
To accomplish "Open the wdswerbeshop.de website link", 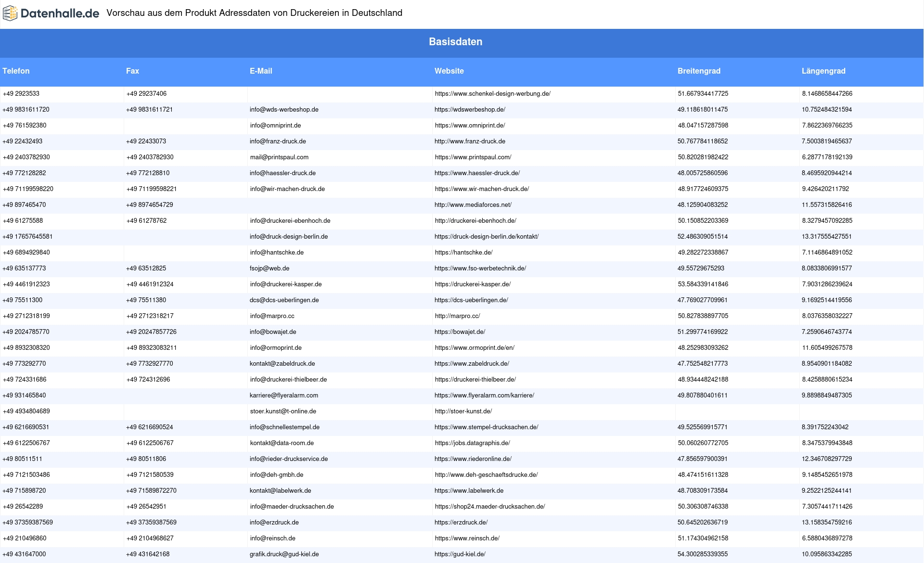I will tap(470, 110).
